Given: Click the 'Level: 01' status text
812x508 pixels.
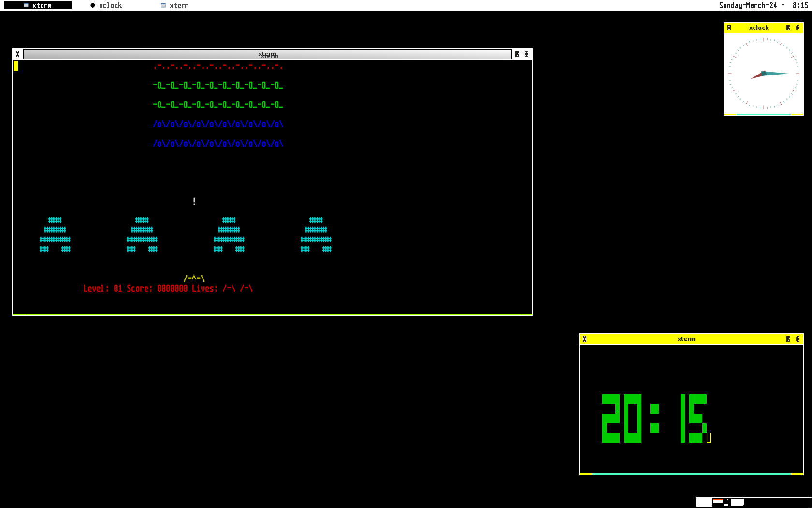Looking at the screenshot, I should [102, 288].
